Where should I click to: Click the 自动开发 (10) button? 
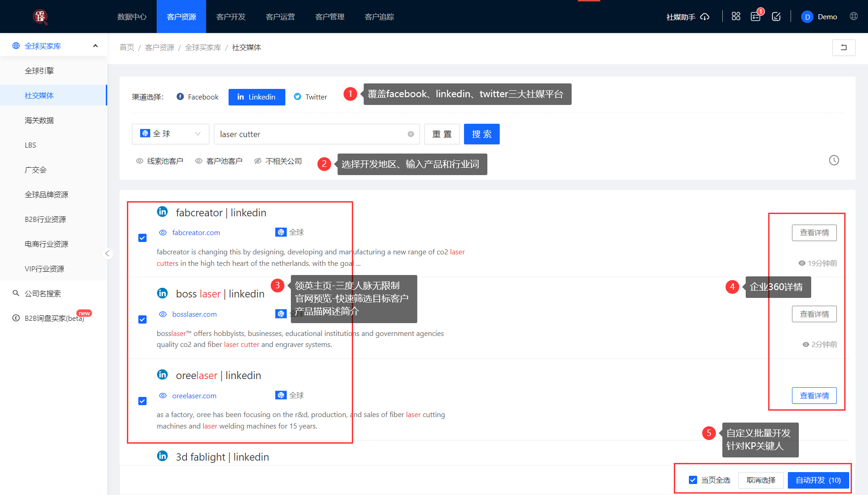pyautogui.click(x=819, y=480)
